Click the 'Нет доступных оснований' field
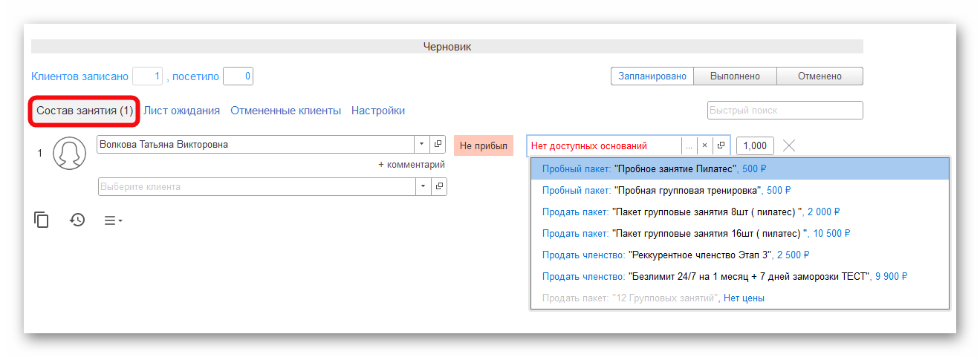 pyautogui.click(x=604, y=145)
